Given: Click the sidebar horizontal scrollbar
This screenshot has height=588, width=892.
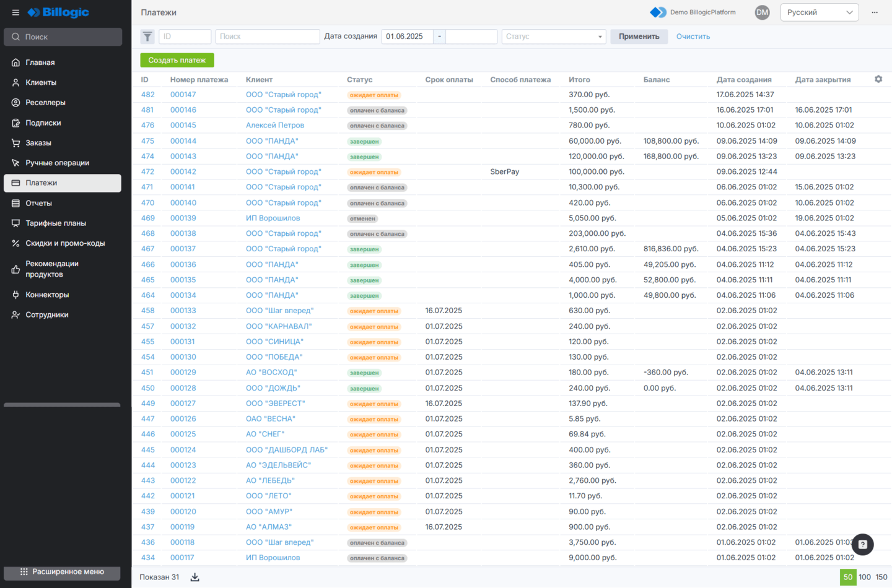Looking at the screenshot, I should [x=62, y=405].
